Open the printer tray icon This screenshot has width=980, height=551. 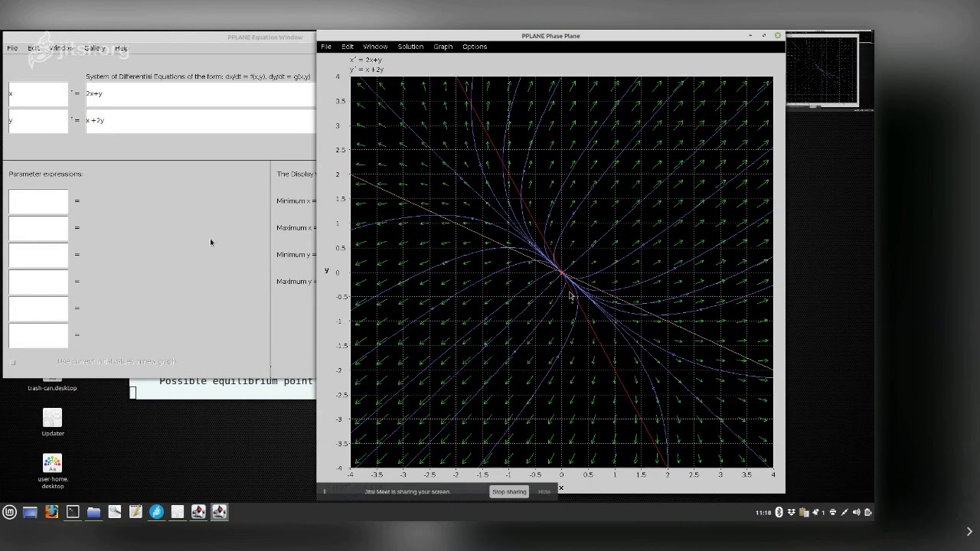(x=833, y=513)
